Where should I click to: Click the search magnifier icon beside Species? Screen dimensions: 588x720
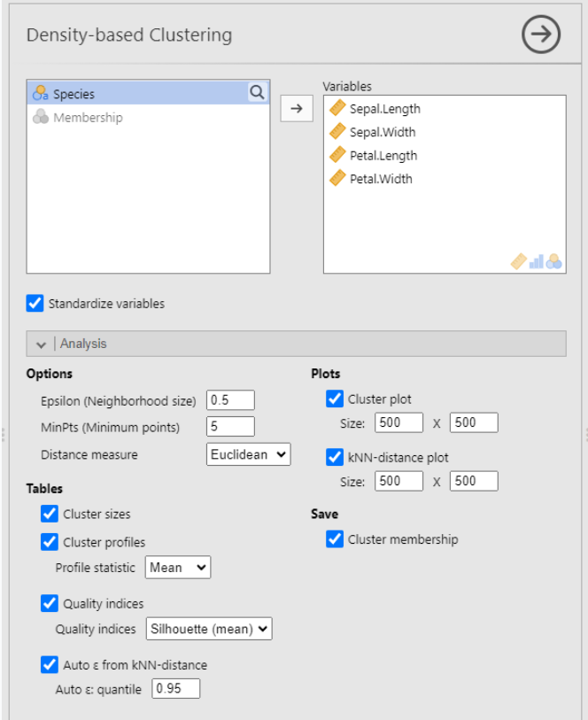pos(256,93)
